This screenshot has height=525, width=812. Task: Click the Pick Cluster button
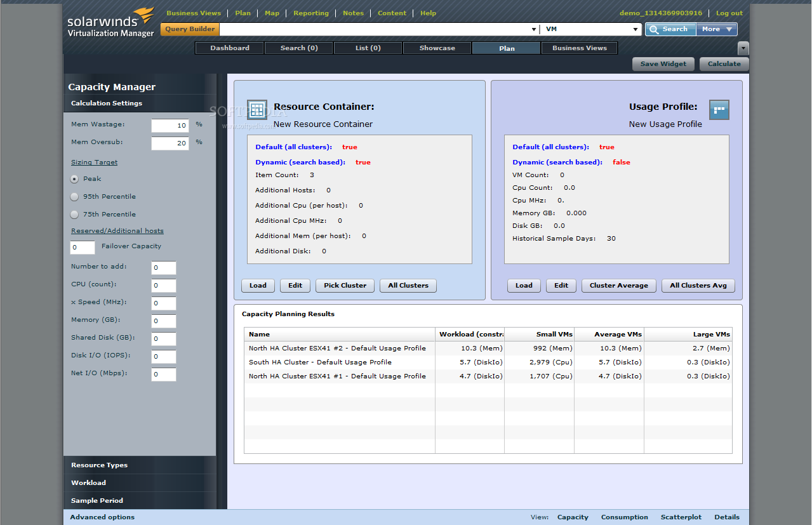pos(345,286)
